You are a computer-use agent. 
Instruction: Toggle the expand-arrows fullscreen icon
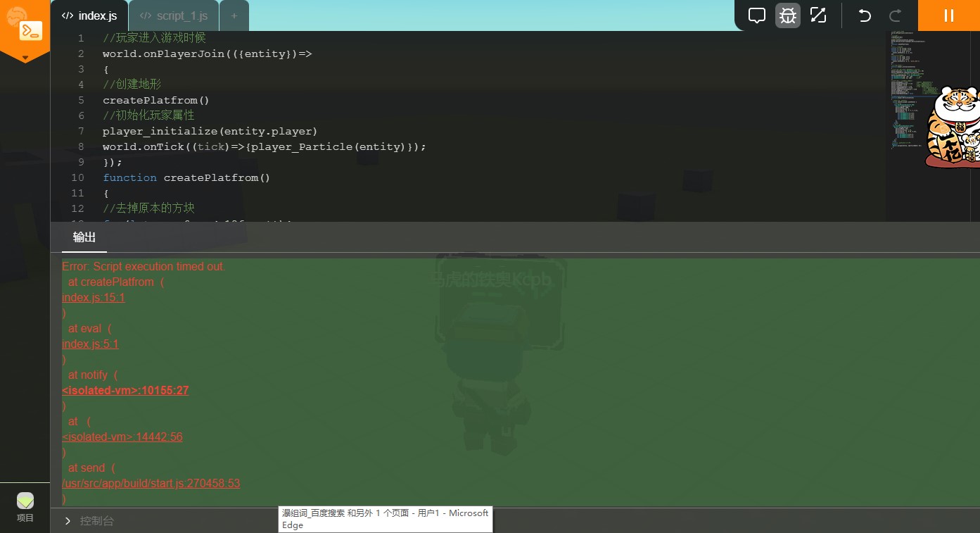pyautogui.click(x=818, y=15)
